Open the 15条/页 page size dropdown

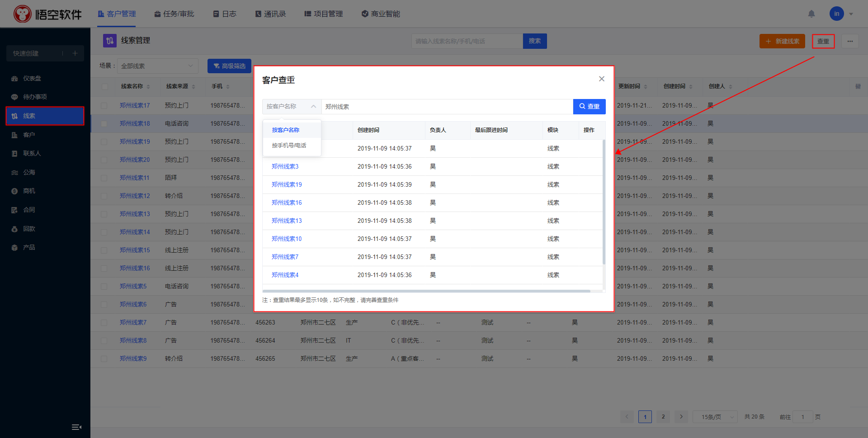click(x=715, y=417)
